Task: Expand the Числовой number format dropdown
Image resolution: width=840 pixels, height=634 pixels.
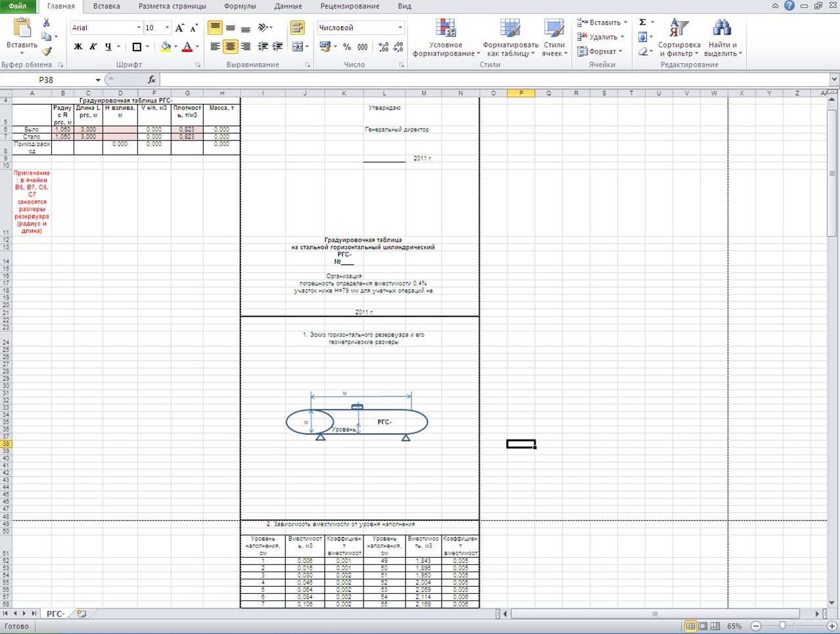Action: click(400, 28)
